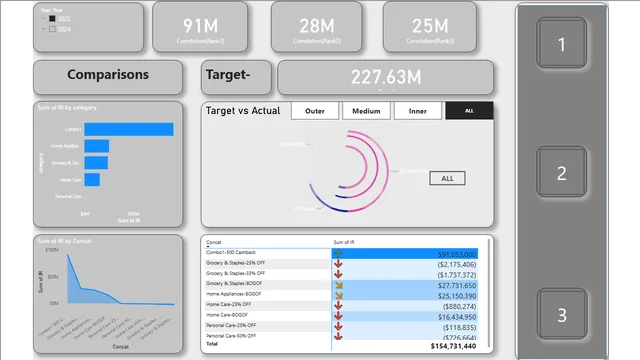Select the Personal Care-25% OFF row label
The width and height of the screenshot is (640, 360).
231,326
